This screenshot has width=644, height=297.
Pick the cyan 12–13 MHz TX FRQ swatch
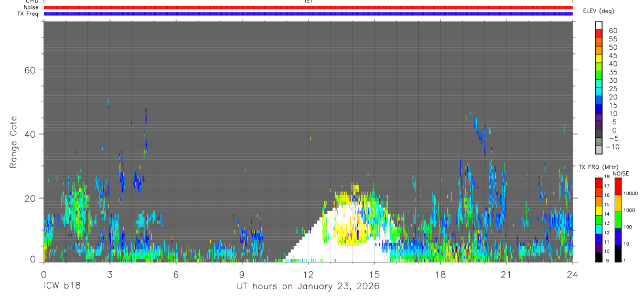tap(599, 229)
